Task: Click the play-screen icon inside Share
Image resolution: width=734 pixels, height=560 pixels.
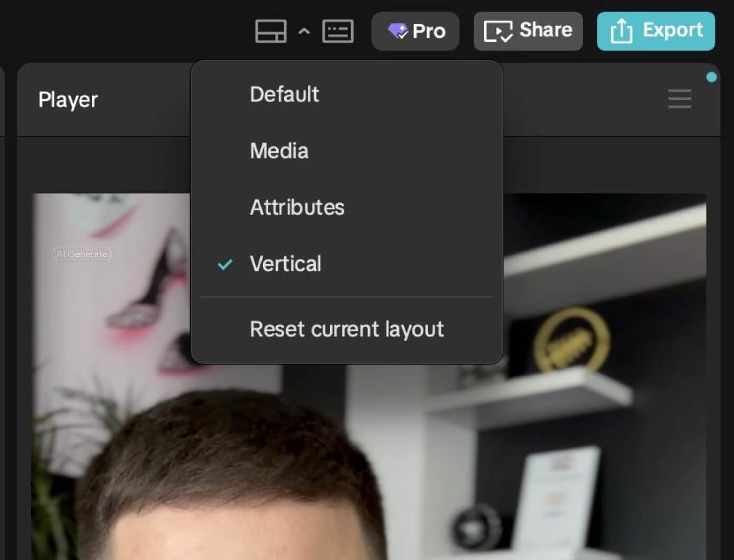Action: pyautogui.click(x=498, y=32)
